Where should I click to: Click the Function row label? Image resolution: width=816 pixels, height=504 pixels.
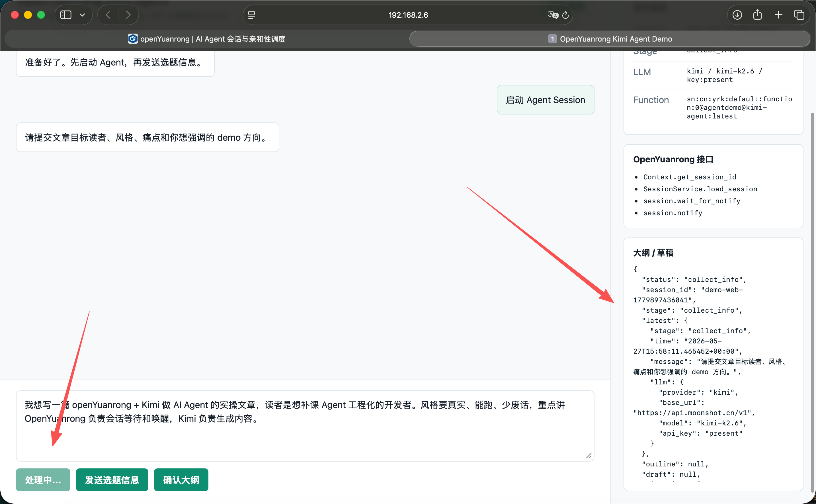(x=651, y=100)
